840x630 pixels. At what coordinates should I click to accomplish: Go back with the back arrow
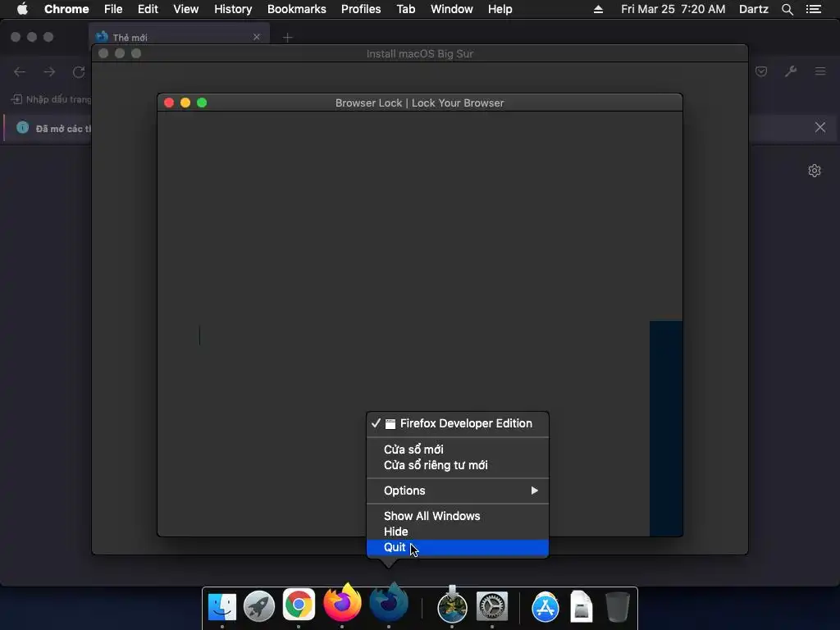click(20, 72)
